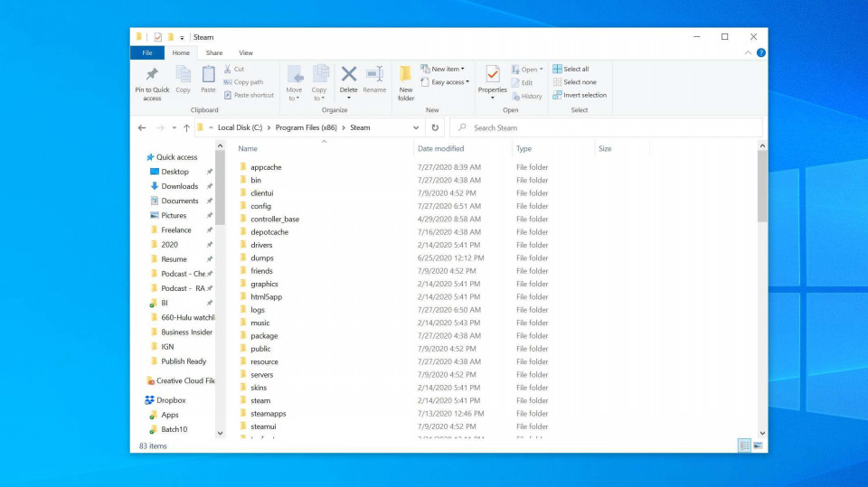Click the Copy ribbon icon
Screen dimensions: 868x487
[x=184, y=74]
